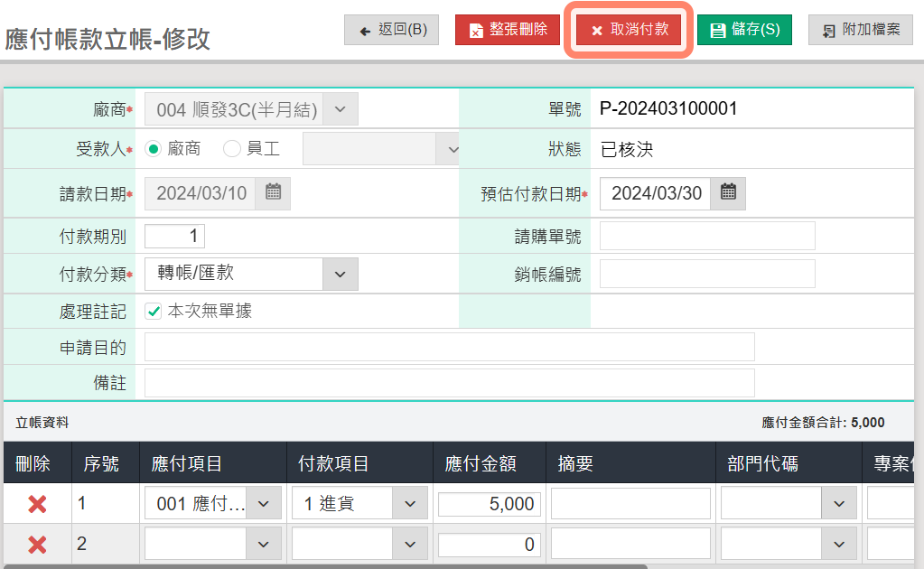Click the 申請目的 input field
The height and width of the screenshot is (569, 924).
pos(449,347)
